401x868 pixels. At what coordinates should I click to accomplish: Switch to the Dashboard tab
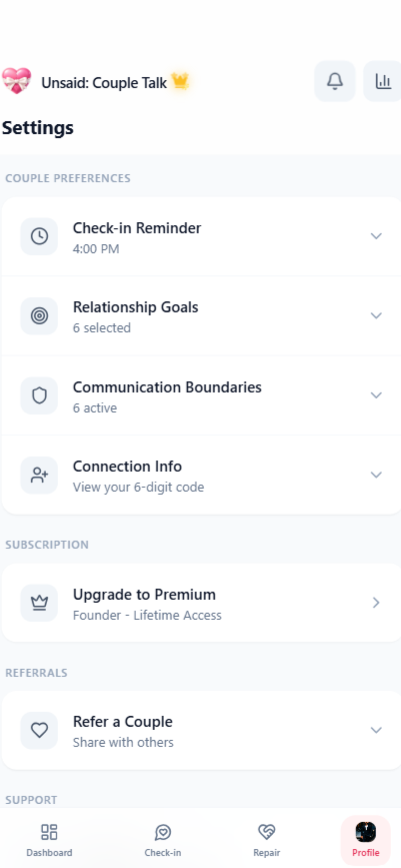click(49, 840)
